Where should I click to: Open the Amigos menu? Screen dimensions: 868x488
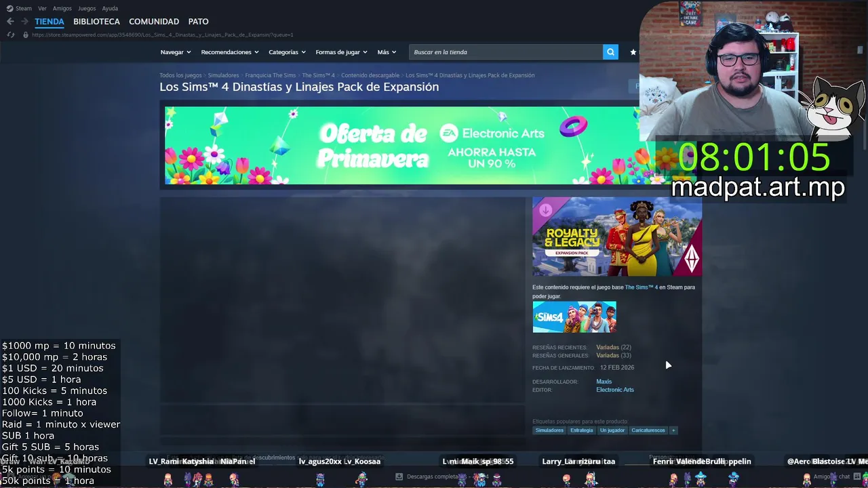62,8
